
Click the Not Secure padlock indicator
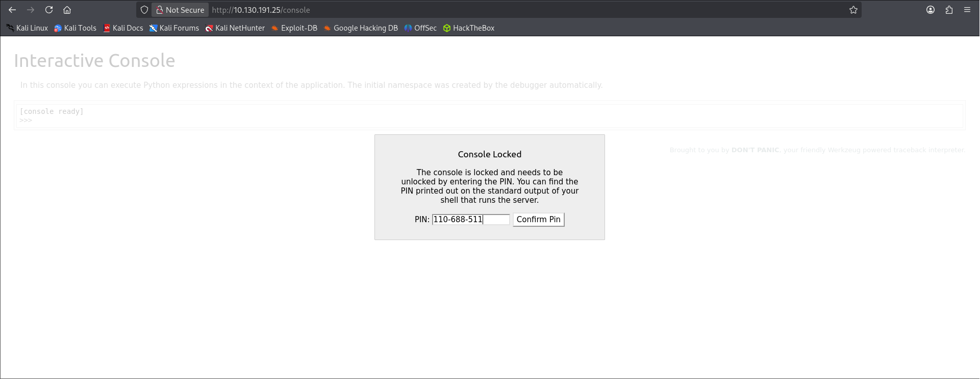180,10
